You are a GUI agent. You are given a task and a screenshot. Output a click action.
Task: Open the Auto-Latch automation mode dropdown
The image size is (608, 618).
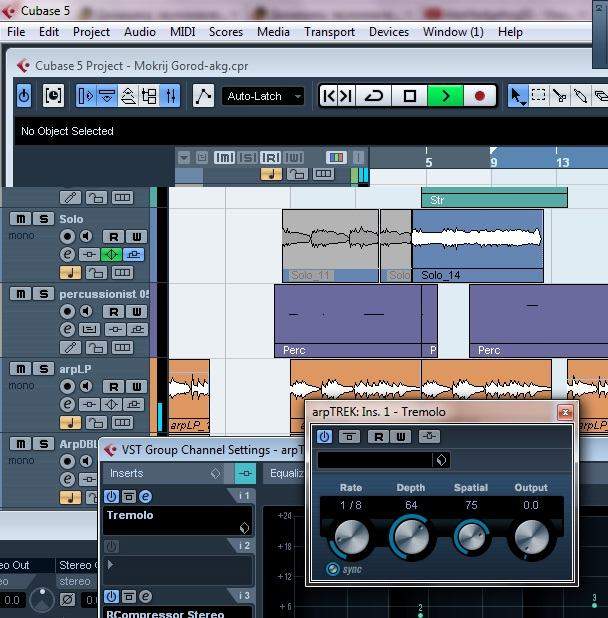click(264, 96)
